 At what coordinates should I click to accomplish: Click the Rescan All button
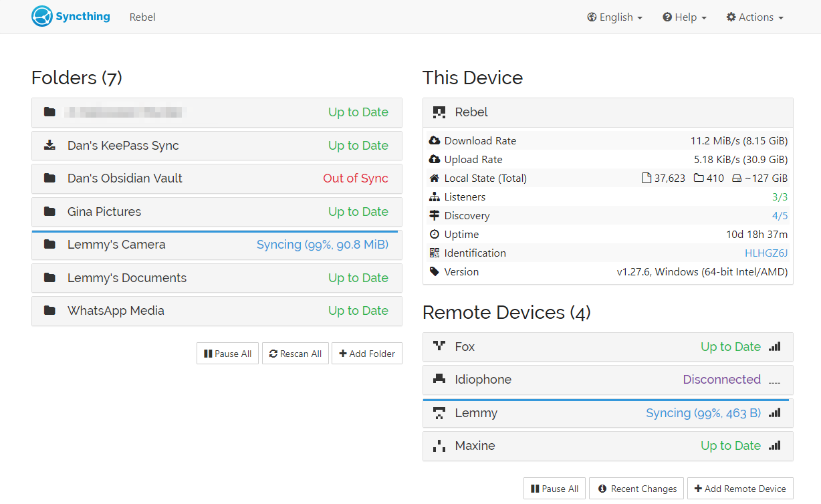[295, 354]
